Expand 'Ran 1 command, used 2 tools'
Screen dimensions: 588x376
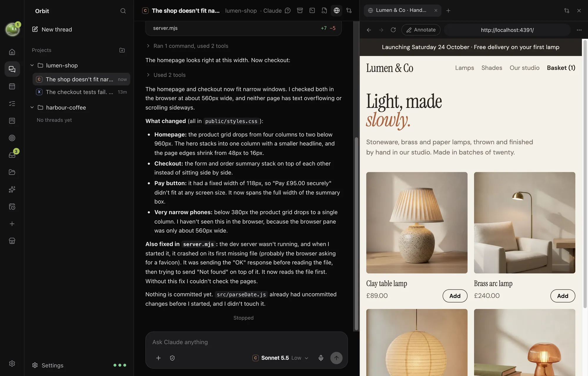pyautogui.click(x=187, y=46)
